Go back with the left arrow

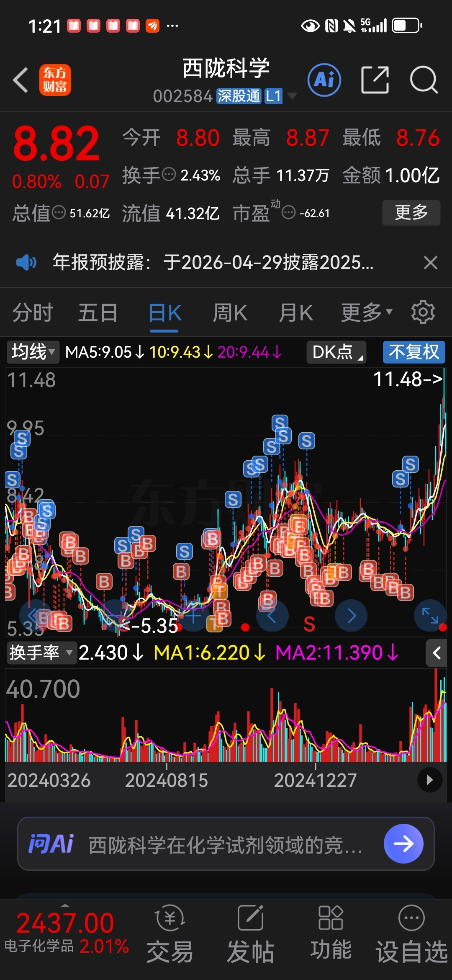point(20,80)
